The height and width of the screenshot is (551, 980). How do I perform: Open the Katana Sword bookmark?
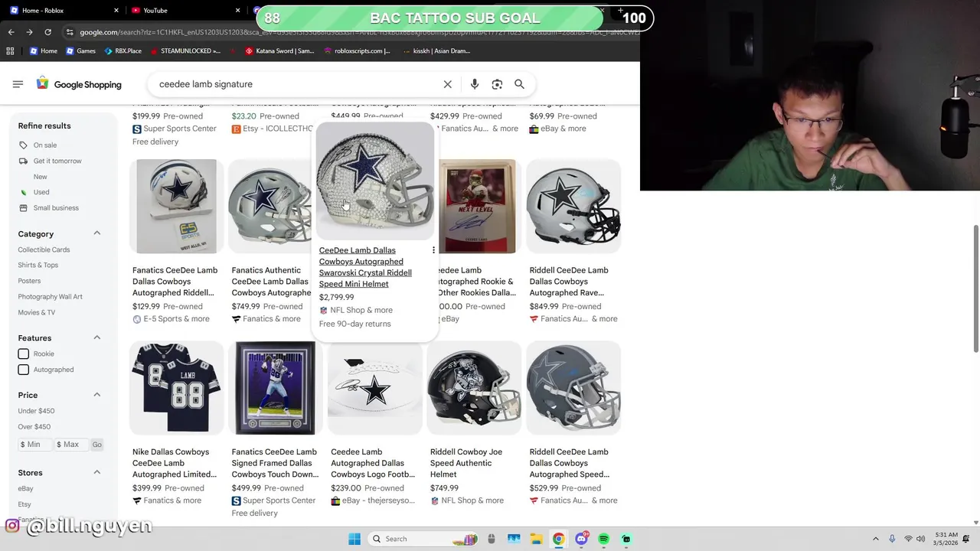[x=279, y=51]
